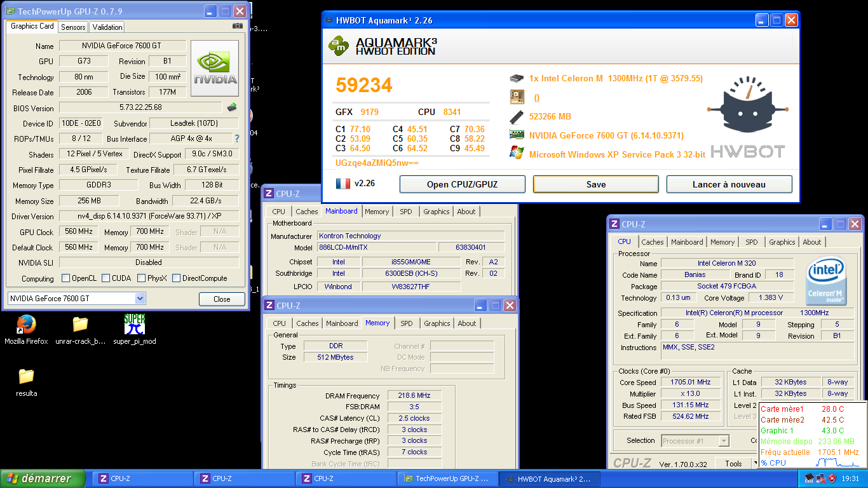Click the memory stick icon beside 523266 MB

[517, 116]
